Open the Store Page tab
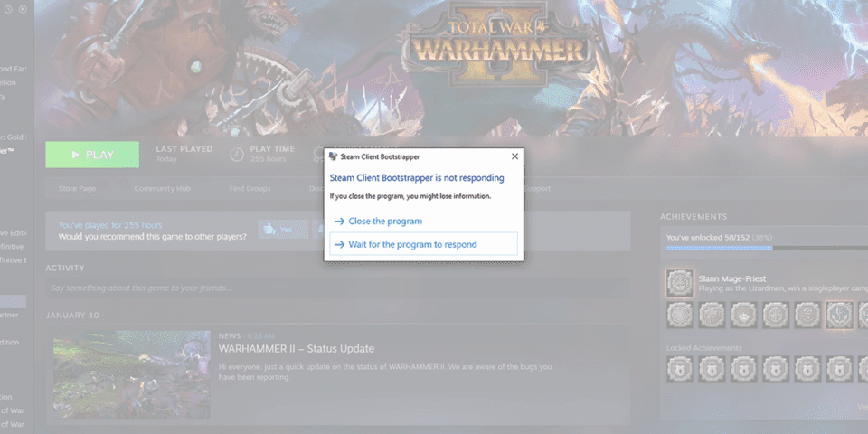The height and width of the screenshot is (434, 868). 77,189
